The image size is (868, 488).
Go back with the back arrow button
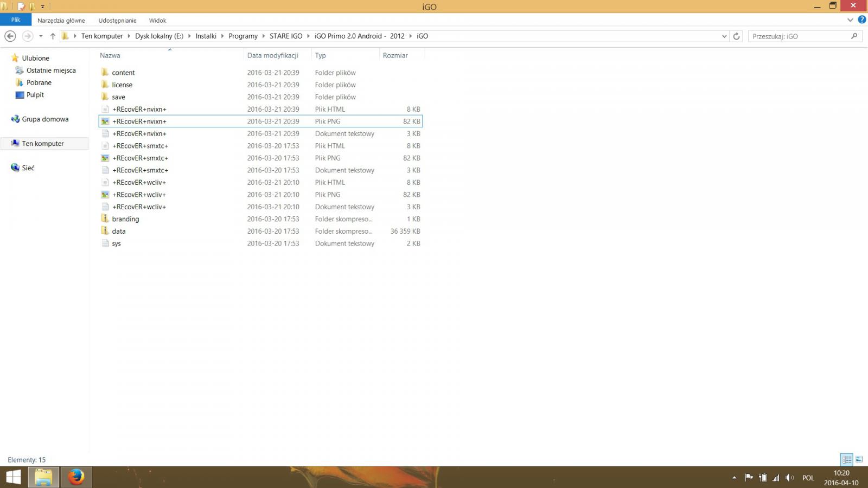(10, 36)
